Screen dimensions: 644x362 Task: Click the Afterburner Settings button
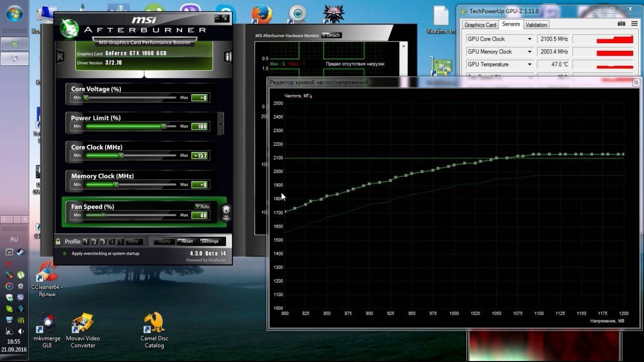coord(210,241)
